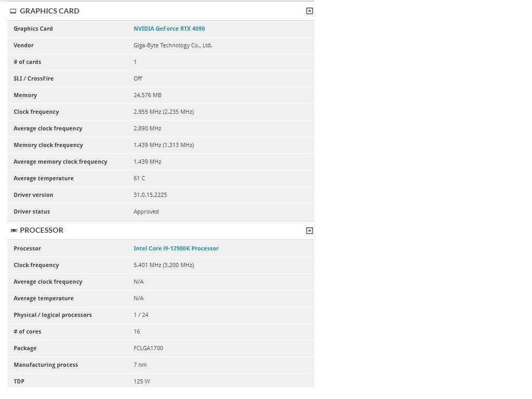The image size is (532, 399).
Task: Select driver status value Approved
Action: click(x=146, y=212)
